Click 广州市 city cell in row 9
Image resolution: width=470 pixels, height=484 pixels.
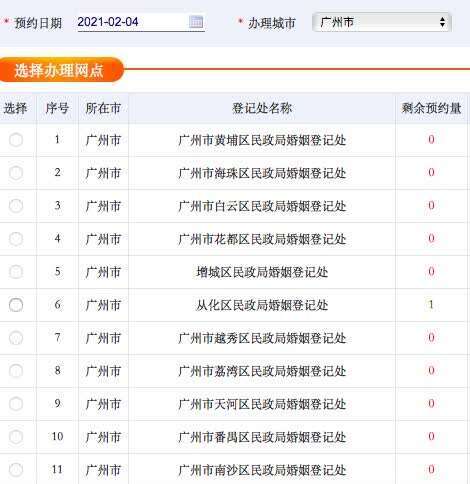click(x=103, y=404)
